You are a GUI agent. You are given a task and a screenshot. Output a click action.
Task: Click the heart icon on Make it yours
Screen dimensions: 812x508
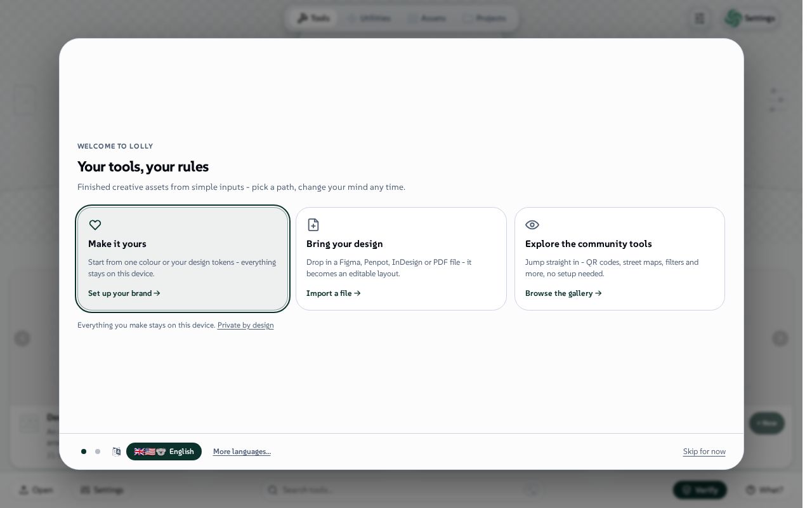tap(95, 225)
